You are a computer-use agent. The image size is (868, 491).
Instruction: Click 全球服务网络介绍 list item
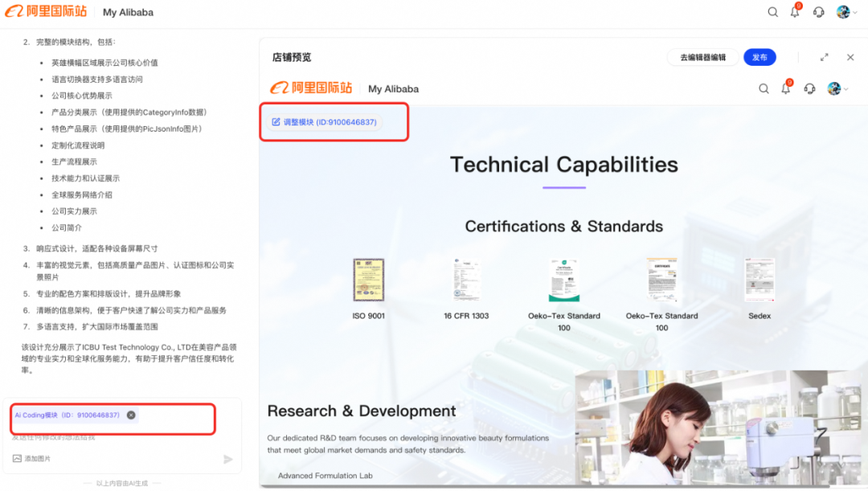click(82, 194)
